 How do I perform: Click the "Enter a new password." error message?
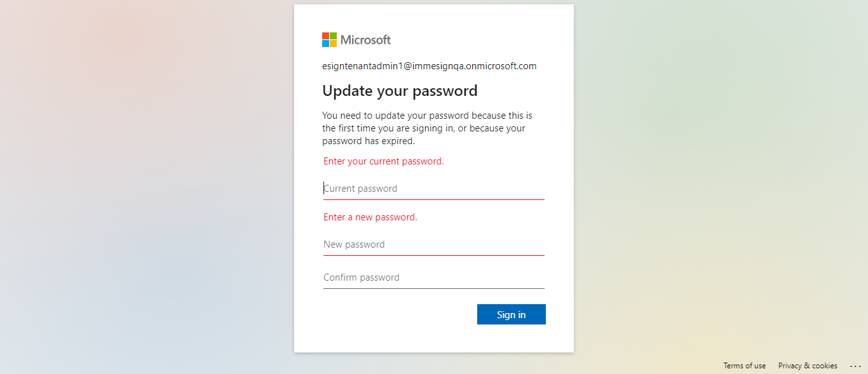coord(370,217)
